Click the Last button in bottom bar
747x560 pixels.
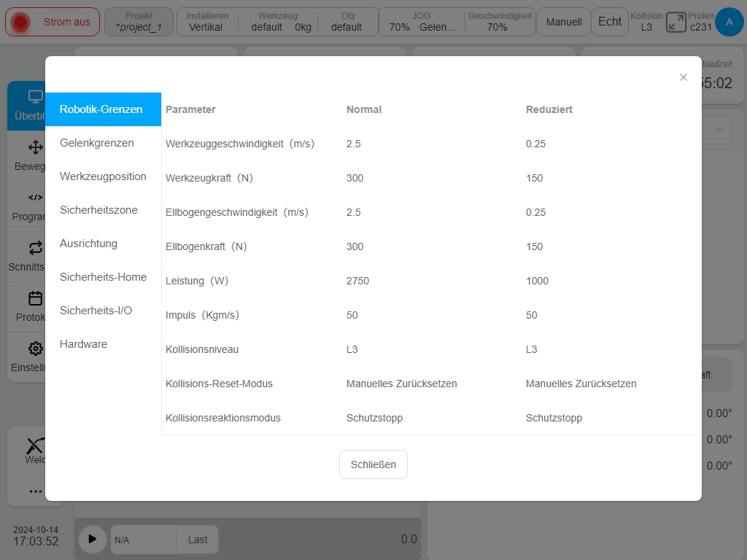point(198,540)
